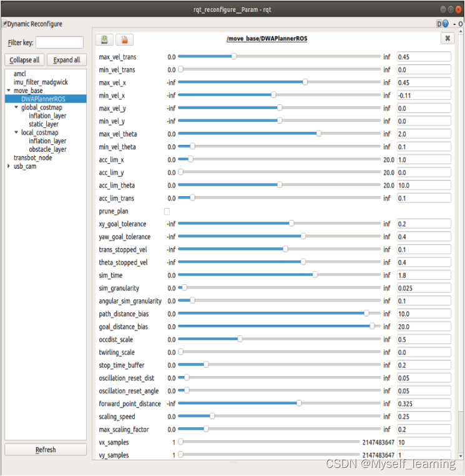465x476 pixels.
Task: Click the Collapse all button
Action: pos(24,60)
